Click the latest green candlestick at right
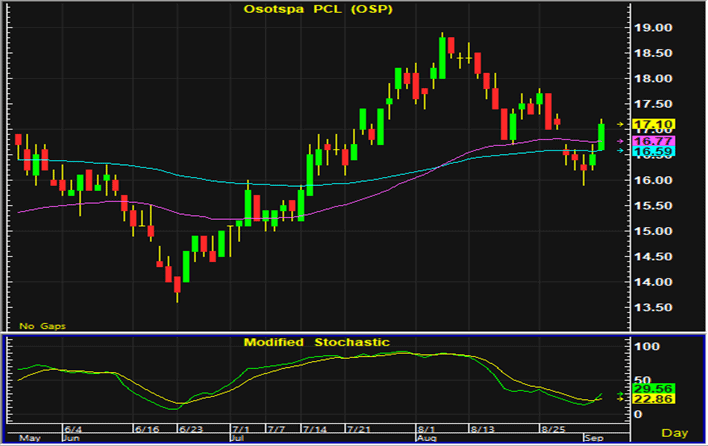Screen dimensions: 708x446 [x=601, y=136]
